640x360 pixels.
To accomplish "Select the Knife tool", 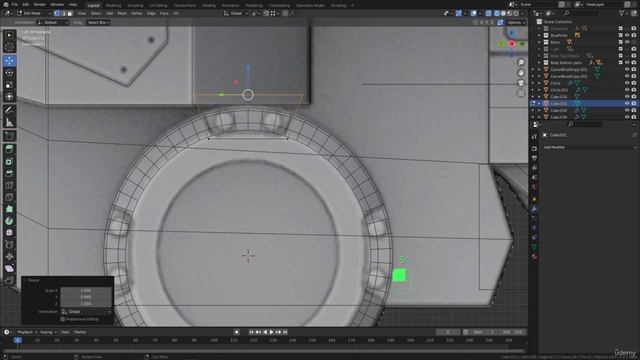I will 9,197.
